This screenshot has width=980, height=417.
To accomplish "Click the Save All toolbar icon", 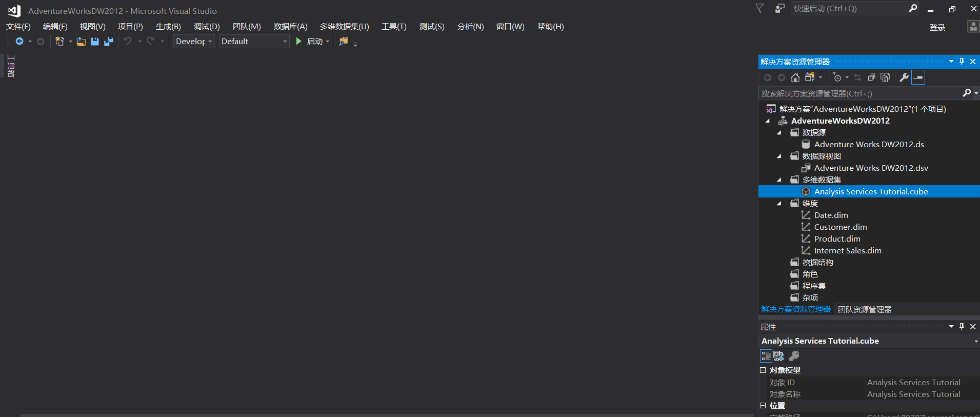I will 109,42.
